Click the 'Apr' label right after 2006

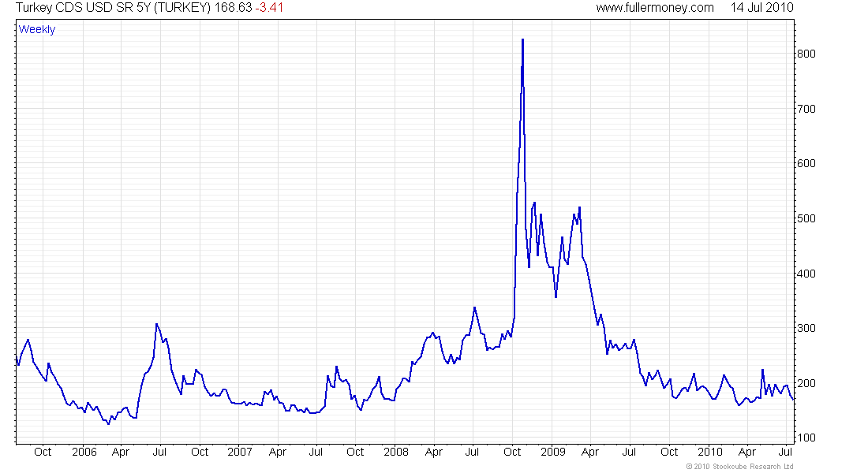[x=121, y=452]
